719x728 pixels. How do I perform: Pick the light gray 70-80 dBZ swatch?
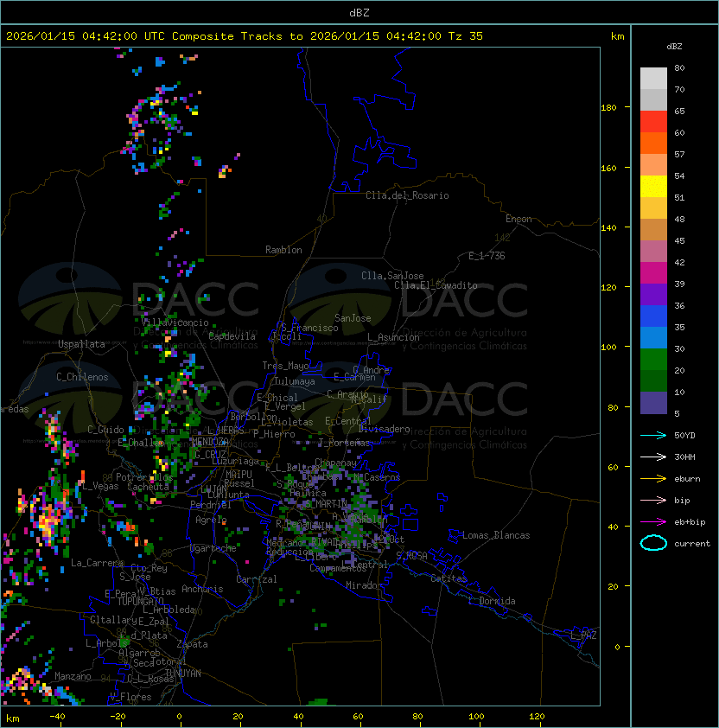pyautogui.click(x=653, y=79)
